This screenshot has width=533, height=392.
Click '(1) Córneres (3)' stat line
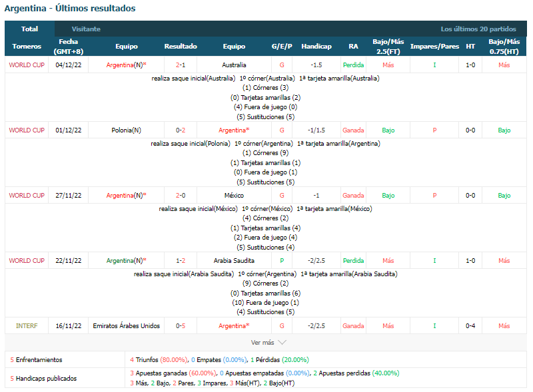click(265, 88)
